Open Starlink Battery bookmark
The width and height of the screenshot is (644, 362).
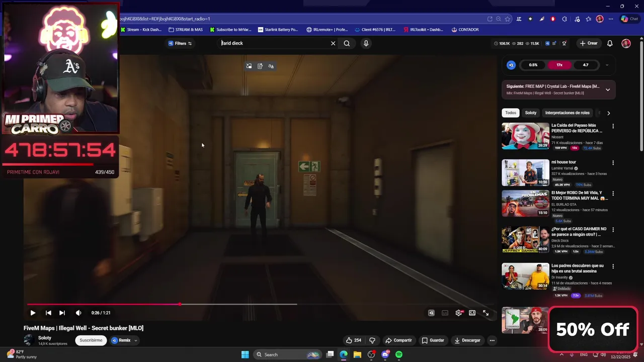click(278, 30)
